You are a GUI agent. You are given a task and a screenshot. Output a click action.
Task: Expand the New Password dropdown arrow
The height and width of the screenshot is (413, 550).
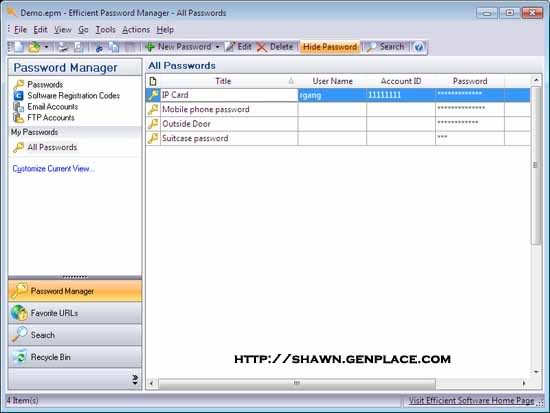[x=217, y=47]
